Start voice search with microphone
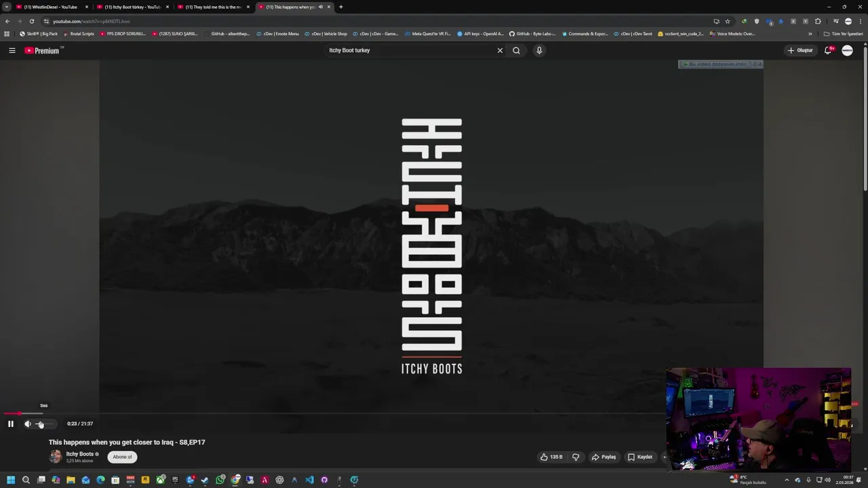This screenshot has width=868, height=488. pos(539,50)
